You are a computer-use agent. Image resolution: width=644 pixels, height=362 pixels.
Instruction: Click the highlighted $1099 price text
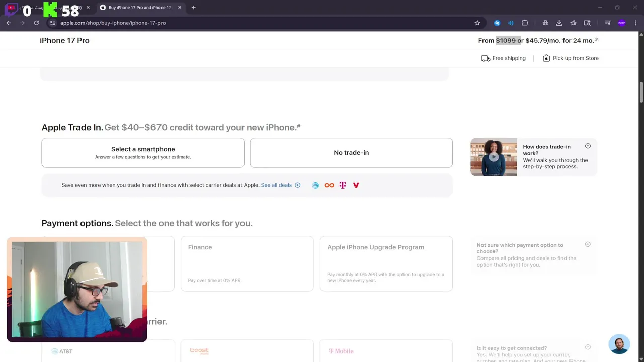pyautogui.click(x=506, y=40)
